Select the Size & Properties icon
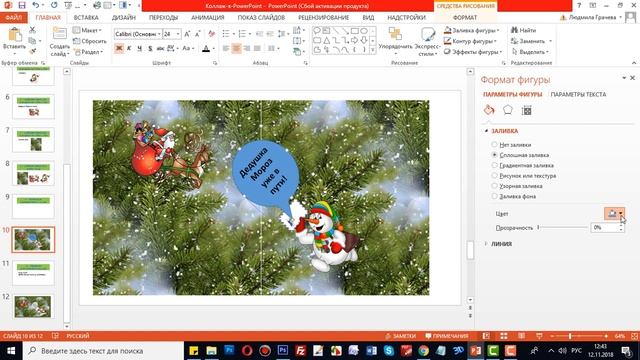 (x=527, y=110)
